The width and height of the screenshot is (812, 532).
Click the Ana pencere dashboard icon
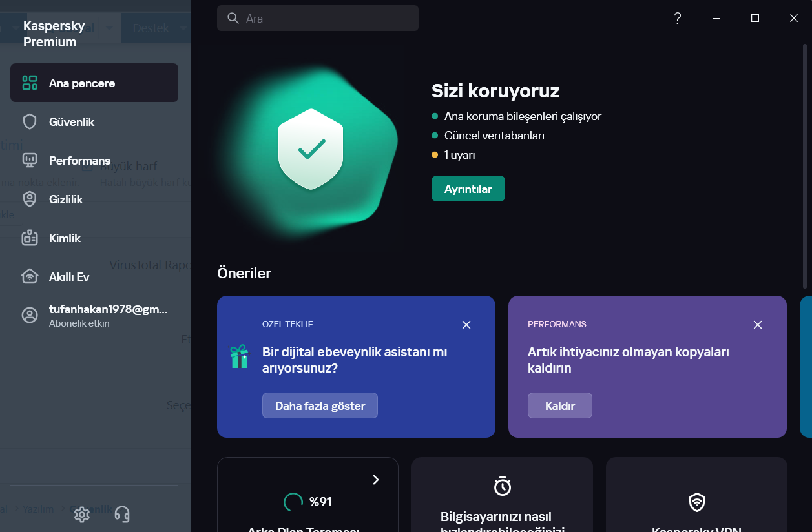point(30,83)
